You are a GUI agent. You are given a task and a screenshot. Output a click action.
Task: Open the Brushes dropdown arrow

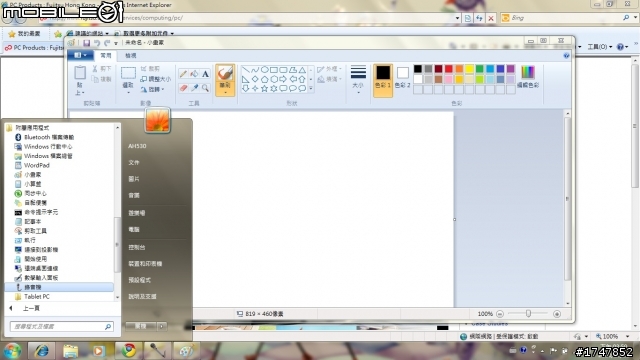225,92
